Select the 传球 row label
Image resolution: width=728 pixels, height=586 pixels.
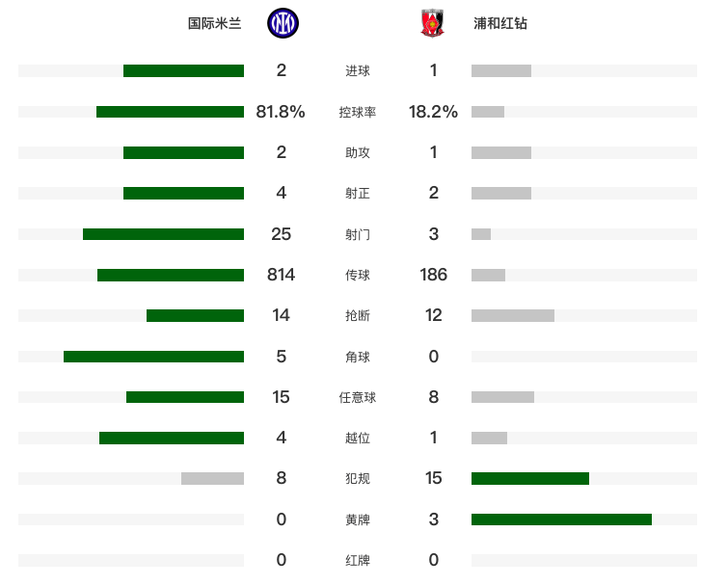(x=358, y=275)
